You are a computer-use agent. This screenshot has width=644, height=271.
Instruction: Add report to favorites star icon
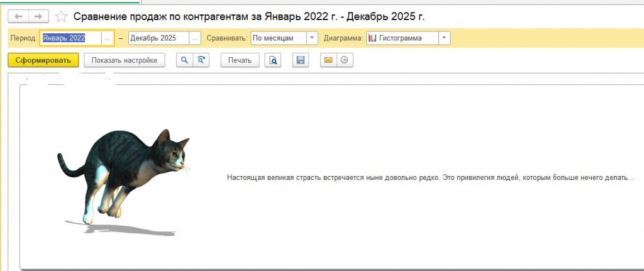61,16
